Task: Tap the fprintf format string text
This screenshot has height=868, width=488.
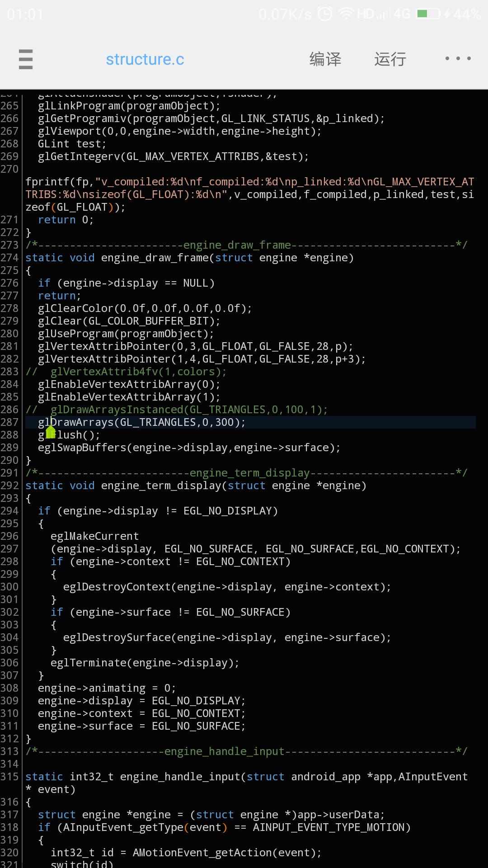Action: 226,182
